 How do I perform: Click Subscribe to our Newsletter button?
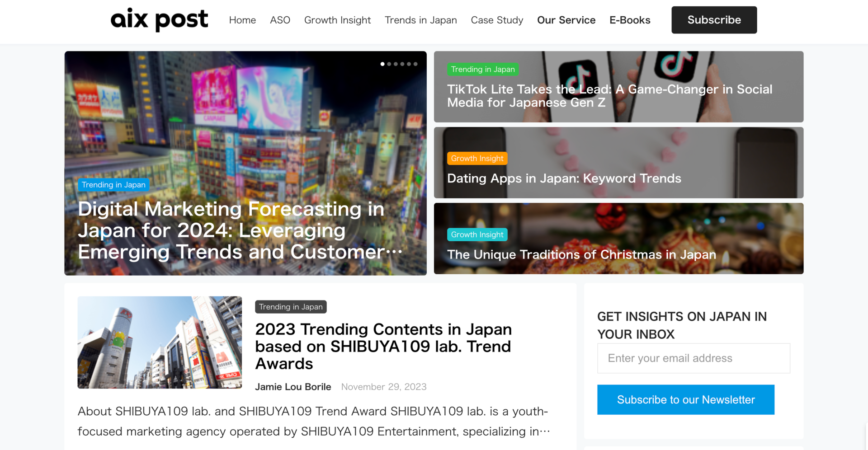tap(686, 400)
